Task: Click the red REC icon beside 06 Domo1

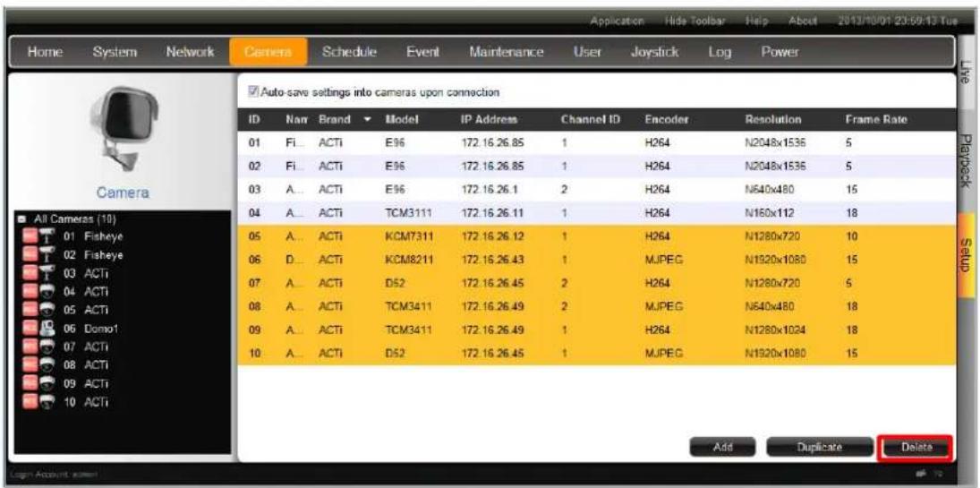Action: (x=30, y=328)
